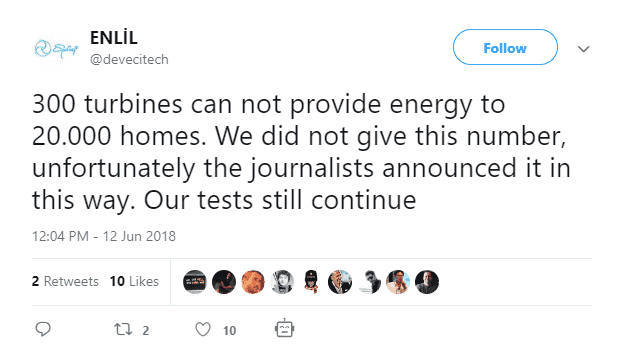Open second liker's dark round avatar
627x360 pixels.
pos(224,282)
